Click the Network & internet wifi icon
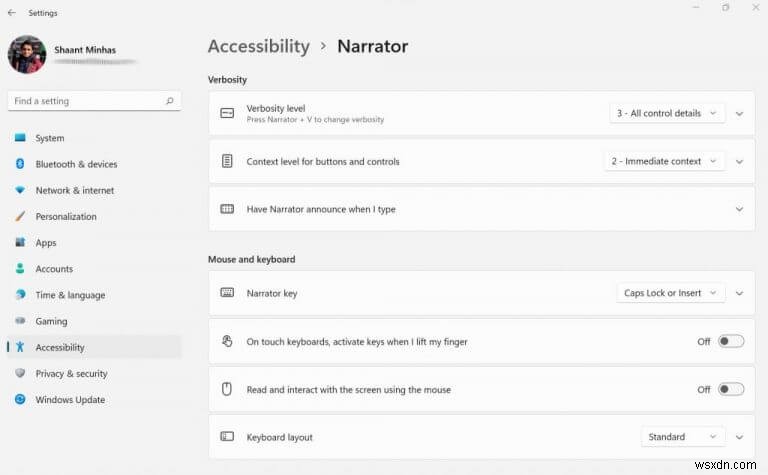 coord(20,190)
